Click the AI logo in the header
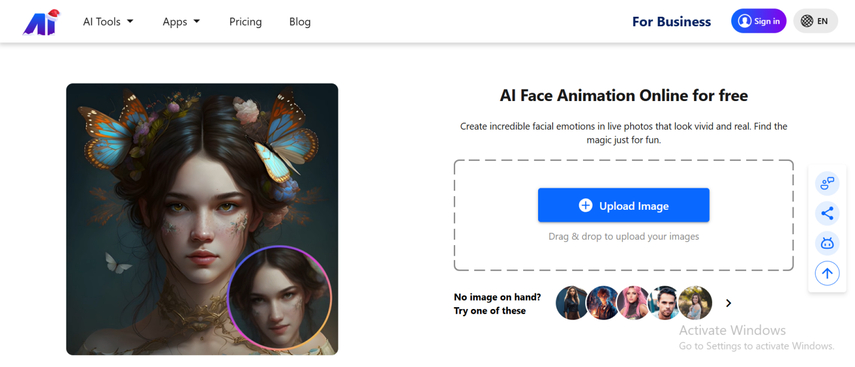The image size is (855, 367). pos(41,22)
